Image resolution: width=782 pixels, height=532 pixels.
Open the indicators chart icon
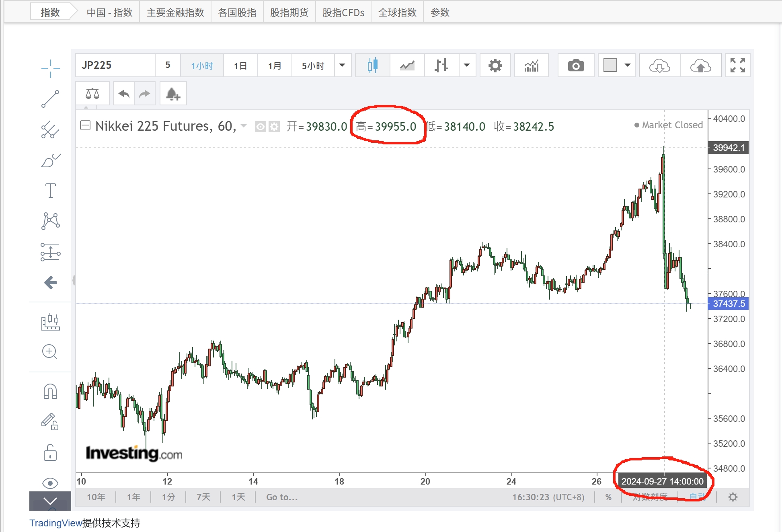point(531,65)
